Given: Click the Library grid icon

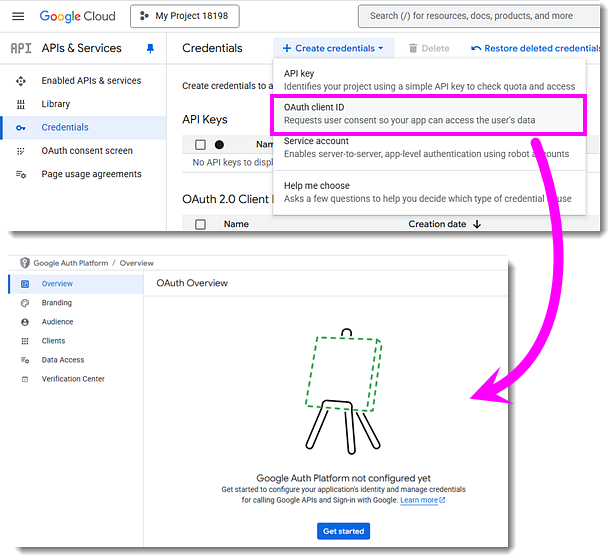Looking at the screenshot, I should tap(21, 104).
